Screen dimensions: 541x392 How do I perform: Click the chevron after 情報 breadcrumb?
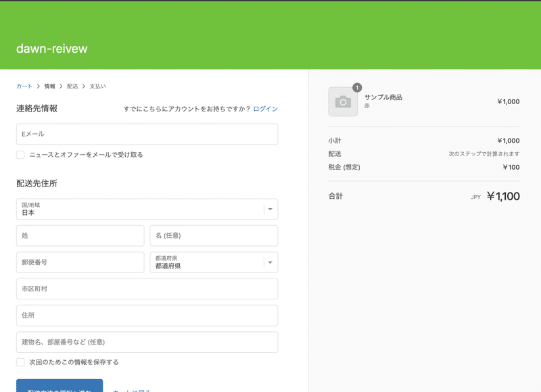(61, 87)
